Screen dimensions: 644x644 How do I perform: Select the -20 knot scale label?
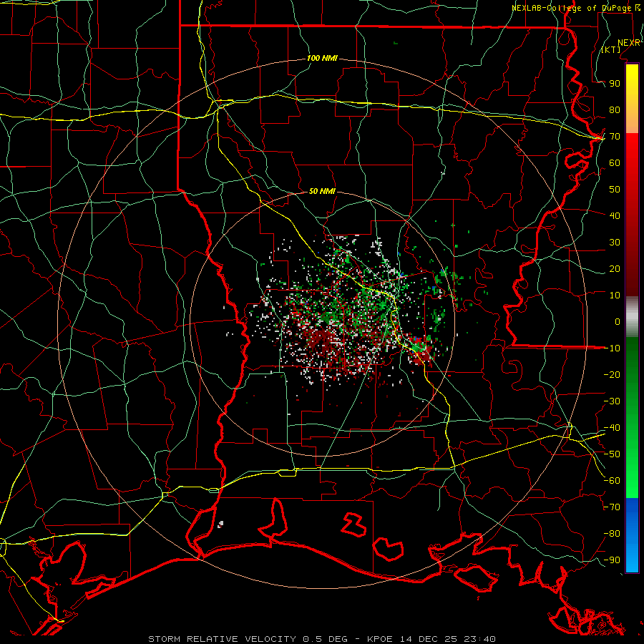612,374
